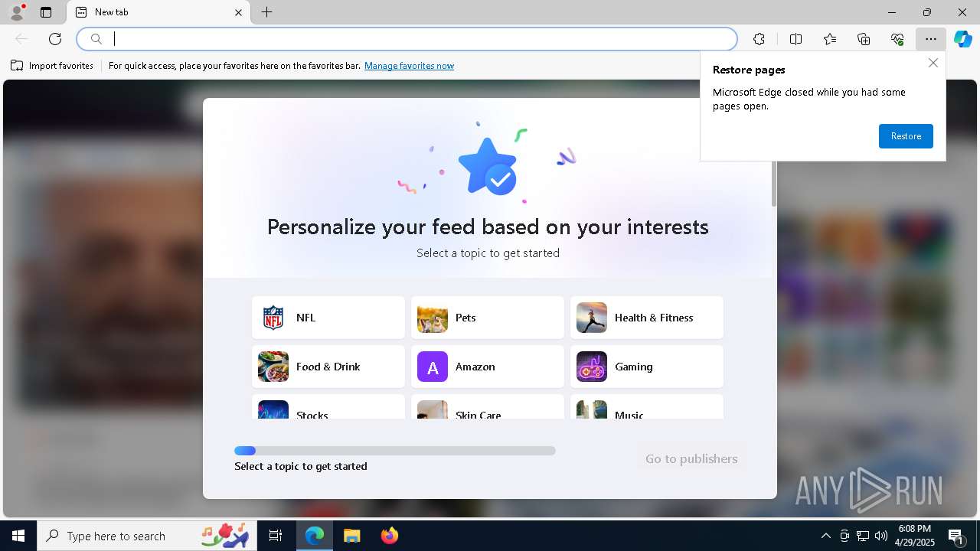This screenshot has height=551, width=980.
Task: Select the Music topic
Action: (647, 407)
